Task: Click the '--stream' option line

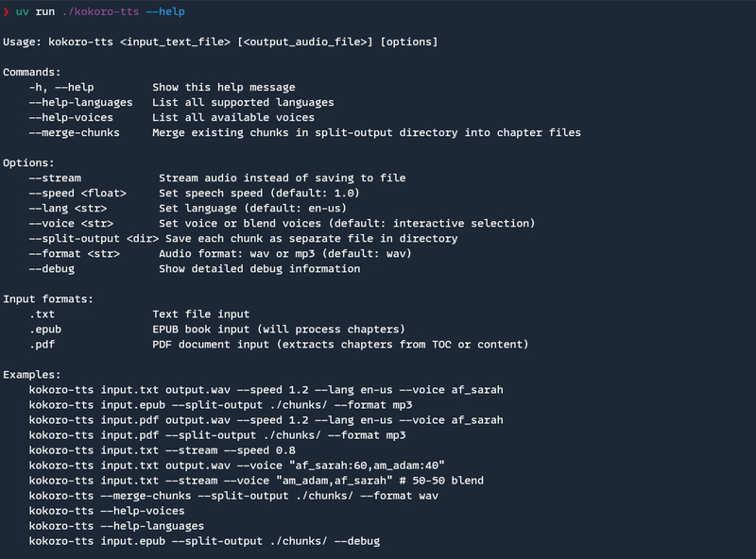Action: pos(217,178)
